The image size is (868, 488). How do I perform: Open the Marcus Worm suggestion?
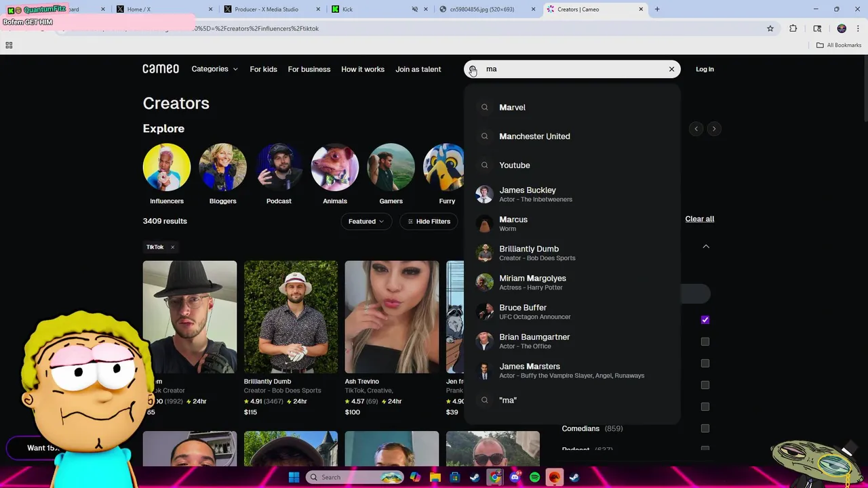coord(573,224)
